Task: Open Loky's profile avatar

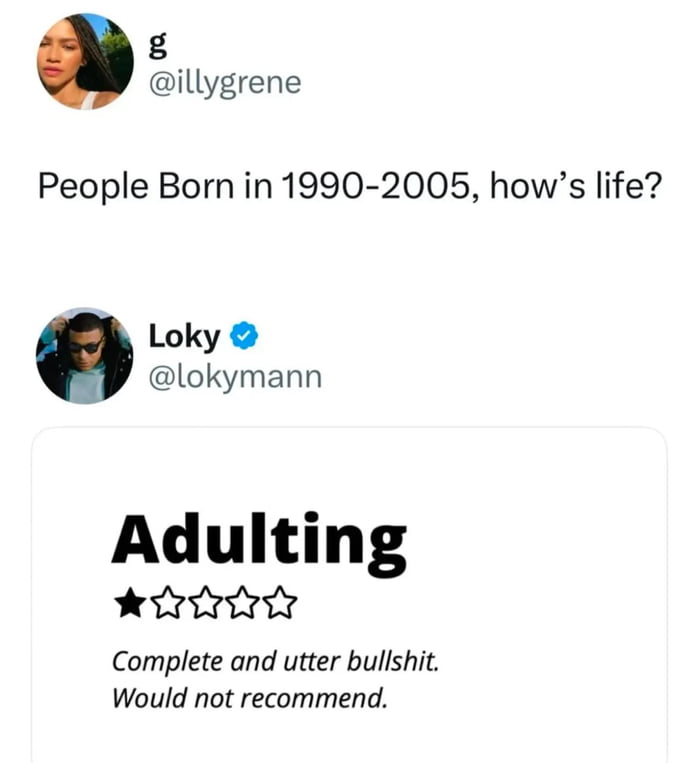Action: pyautogui.click(x=85, y=355)
